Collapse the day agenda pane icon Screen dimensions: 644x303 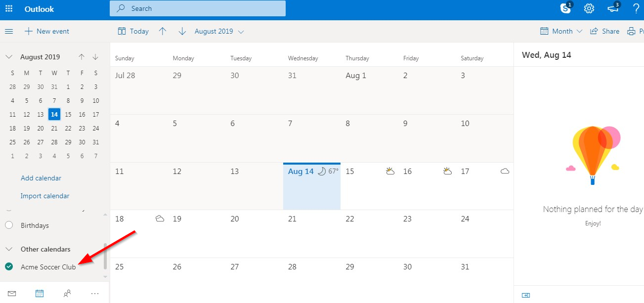(526, 295)
